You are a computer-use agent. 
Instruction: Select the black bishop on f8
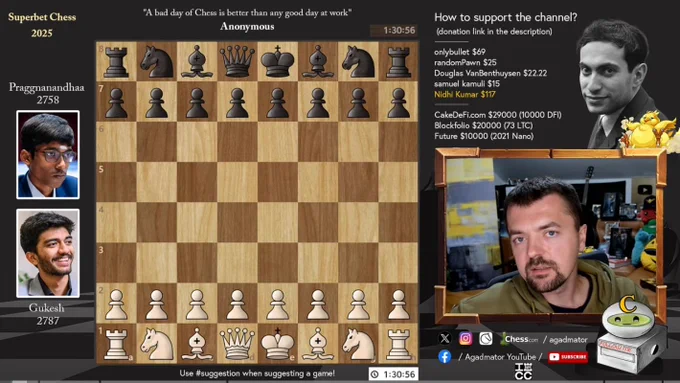coord(318,62)
